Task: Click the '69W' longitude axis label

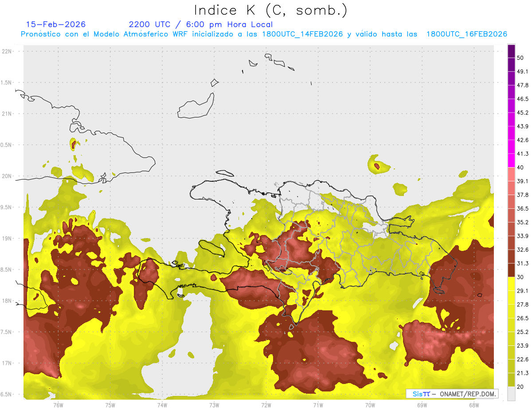Action: tap(422, 405)
